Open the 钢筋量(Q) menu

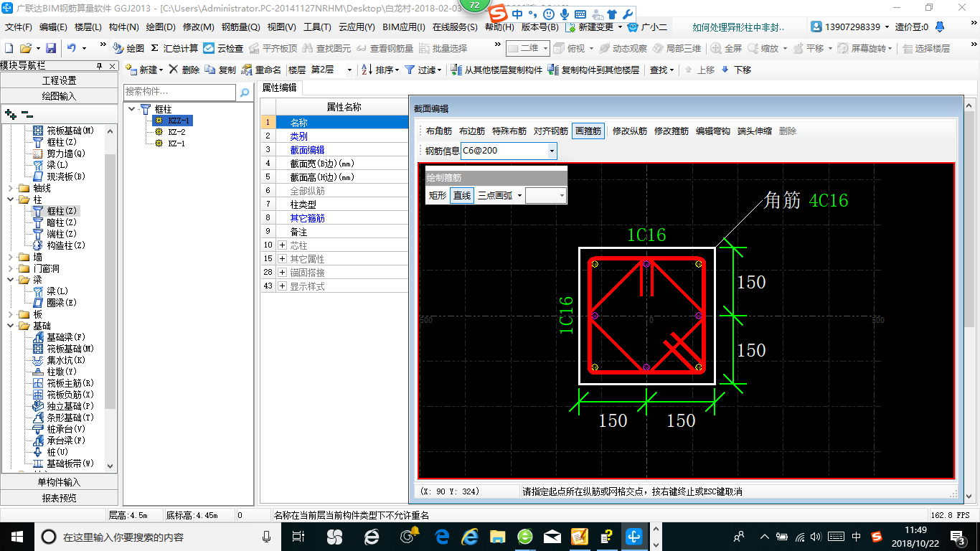(x=241, y=27)
